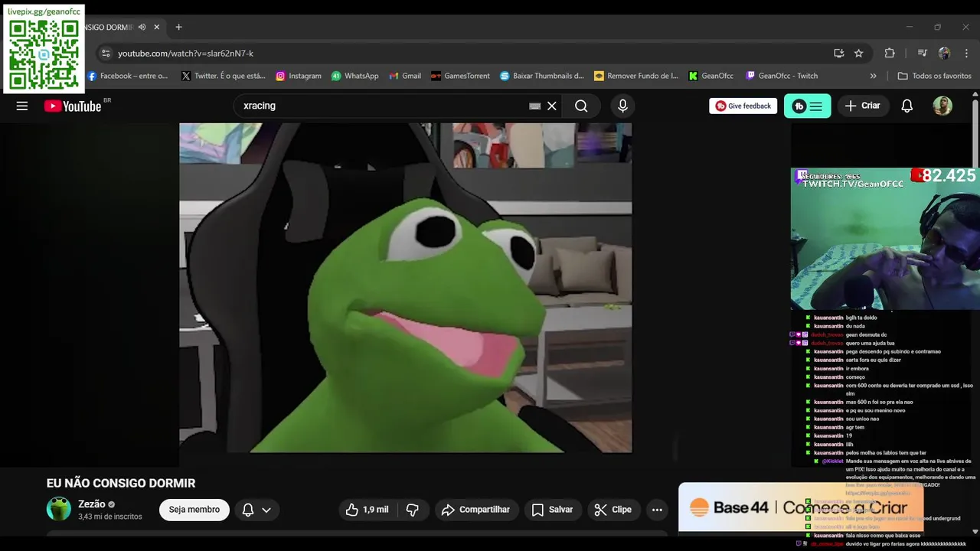This screenshot has width=980, height=551.
Task: Like the video with 1,9 mil
Action: click(367, 510)
